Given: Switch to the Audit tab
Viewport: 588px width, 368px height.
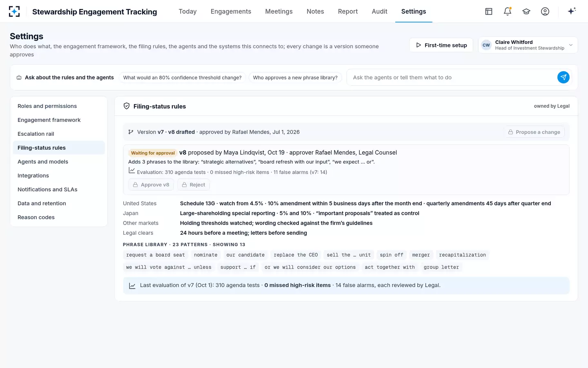Looking at the screenshot, I should click(380, 11).
